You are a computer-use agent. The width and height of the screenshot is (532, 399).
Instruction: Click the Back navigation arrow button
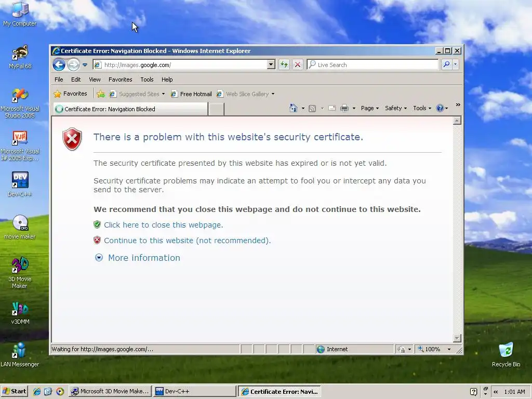[59, 64]
